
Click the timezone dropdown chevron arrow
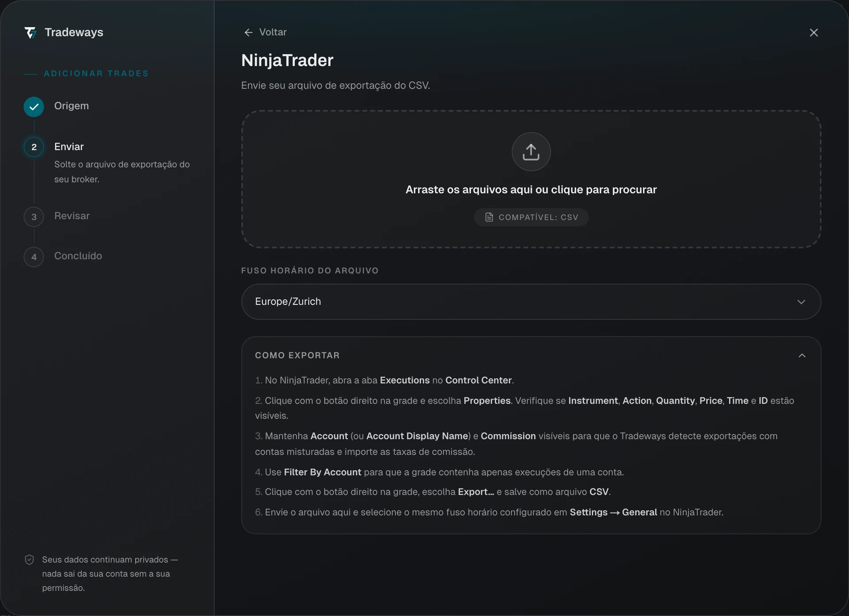[801, 302]
